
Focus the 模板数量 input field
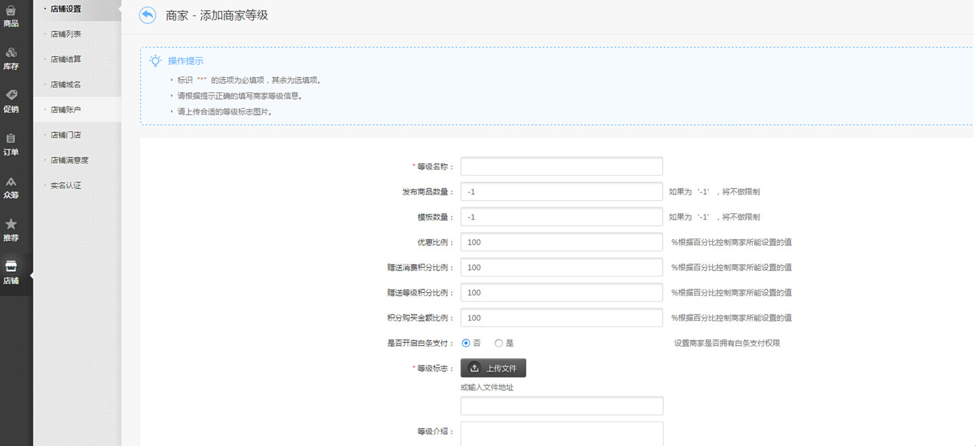point(562,217)
